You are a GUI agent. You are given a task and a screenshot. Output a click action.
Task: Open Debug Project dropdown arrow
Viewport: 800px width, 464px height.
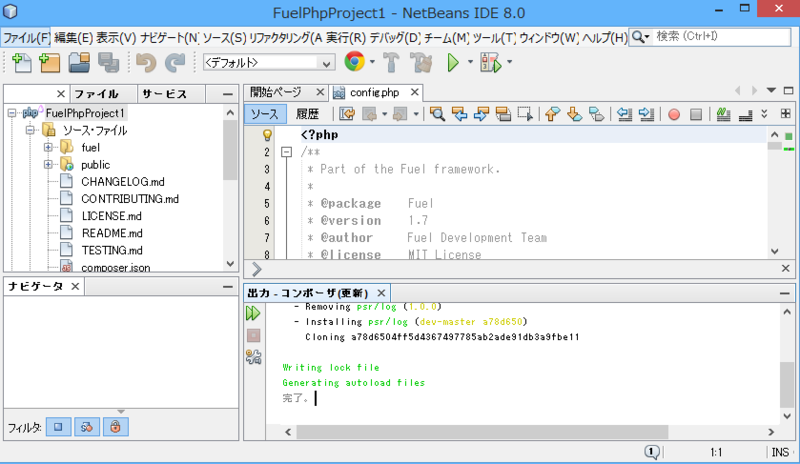[509, 62]
